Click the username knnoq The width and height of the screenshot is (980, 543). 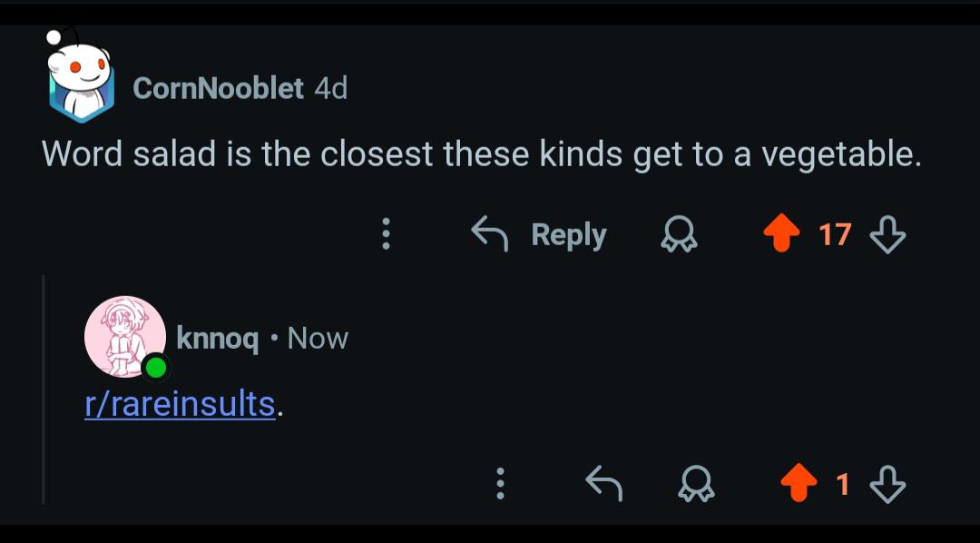pyautogui.click(x=217, y=339)
